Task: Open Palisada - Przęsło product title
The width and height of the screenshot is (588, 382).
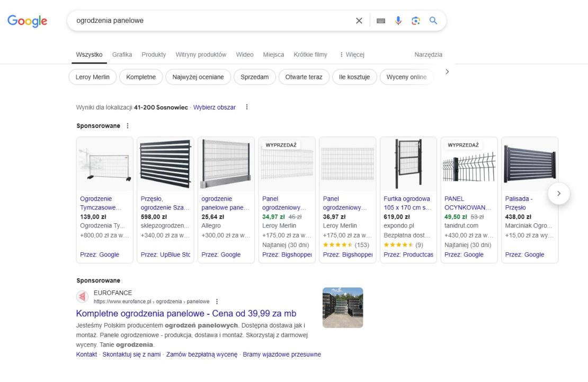Action: (519, 203)
